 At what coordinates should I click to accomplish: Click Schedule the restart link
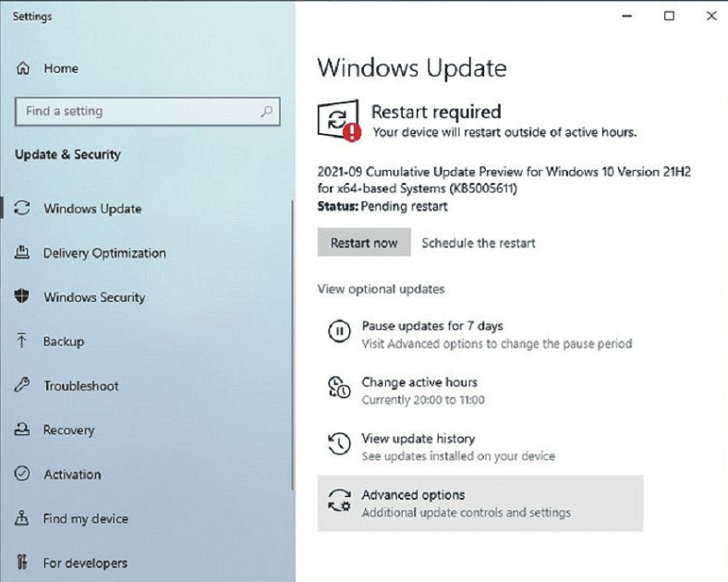pyautogui.click(x=479, y=243)
